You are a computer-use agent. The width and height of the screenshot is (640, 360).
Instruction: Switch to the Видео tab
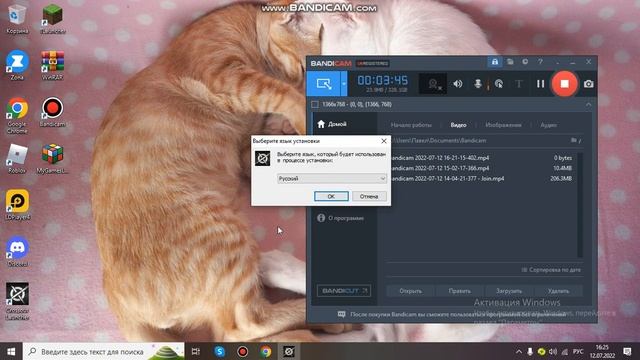[458, 125]
